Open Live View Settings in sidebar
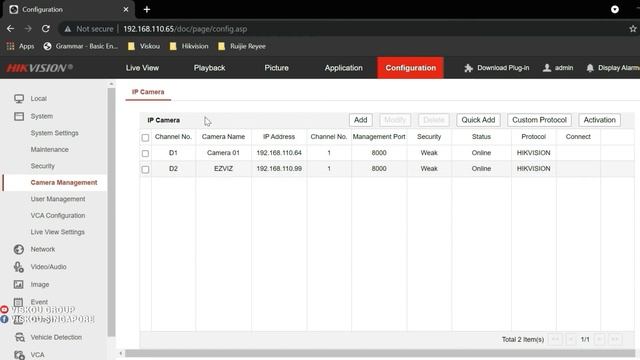The height and width of the screenshot is (360, 640). [58, 232]
